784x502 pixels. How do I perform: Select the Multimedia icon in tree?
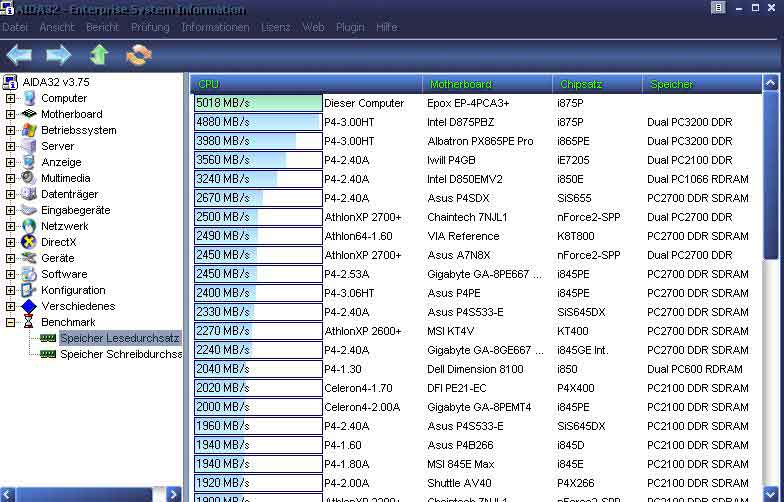[29, 178]
